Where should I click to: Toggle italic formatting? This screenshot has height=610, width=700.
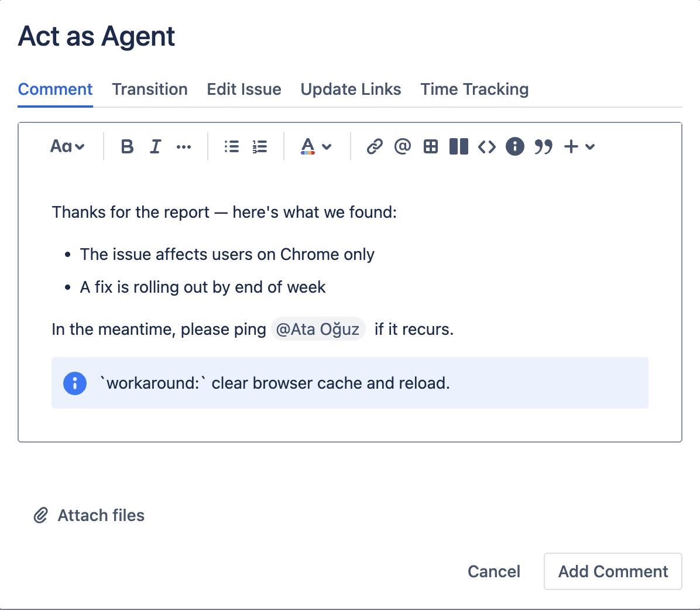(155, 146)
